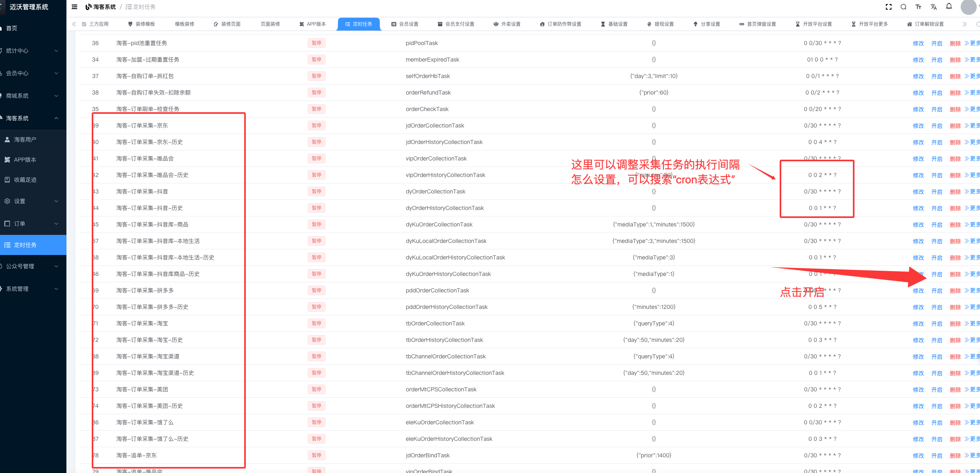Switch to the 提现设置 tab
980x473 pixels.
(x=660, y=24)
